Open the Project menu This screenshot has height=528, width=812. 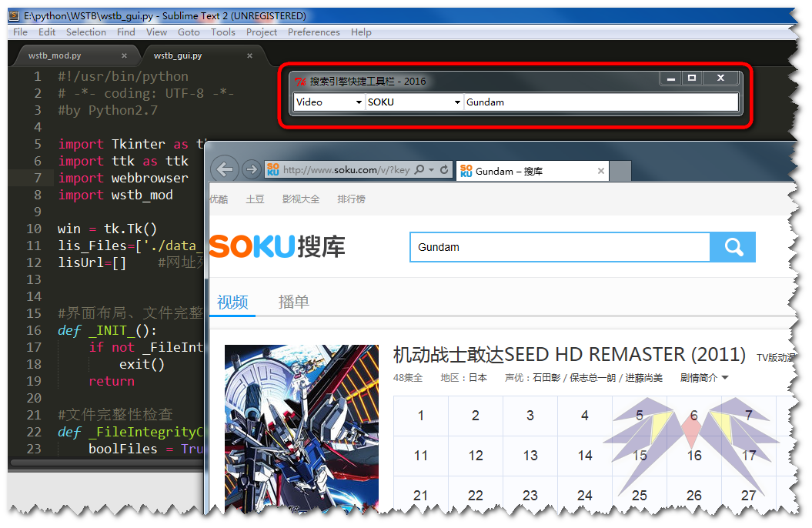(262, 32)
